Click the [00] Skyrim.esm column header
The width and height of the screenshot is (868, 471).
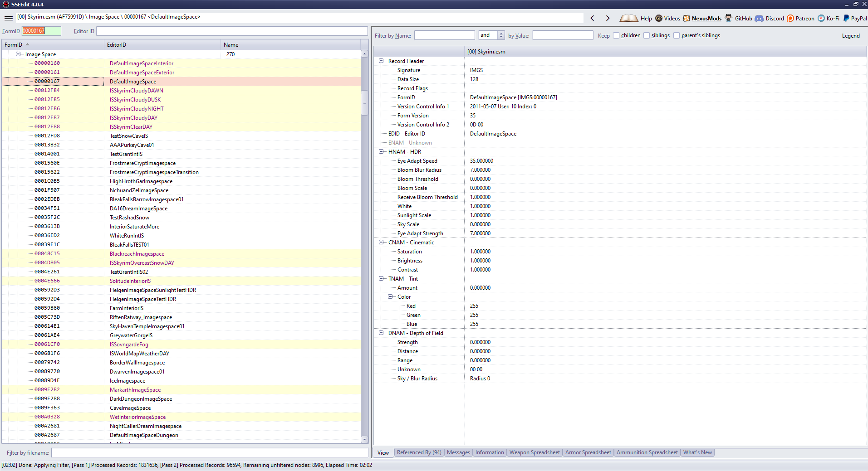(666, 52)
